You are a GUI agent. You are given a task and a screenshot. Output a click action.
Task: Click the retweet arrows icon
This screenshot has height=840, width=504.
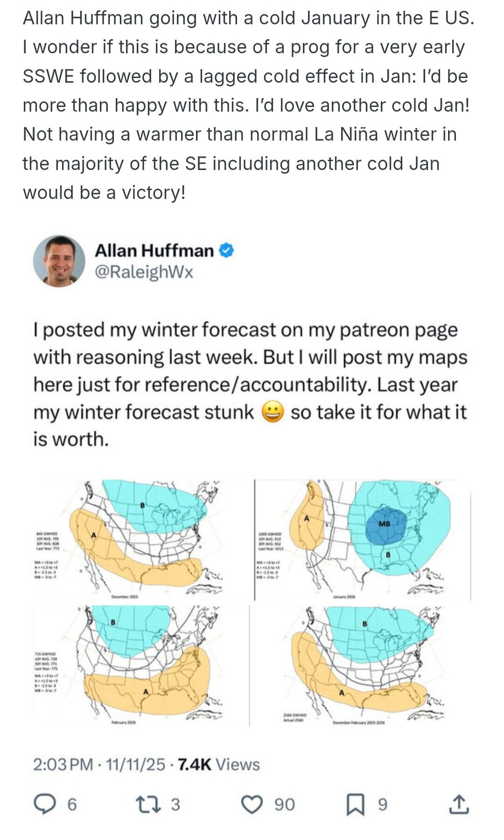(x=148, y=804)
